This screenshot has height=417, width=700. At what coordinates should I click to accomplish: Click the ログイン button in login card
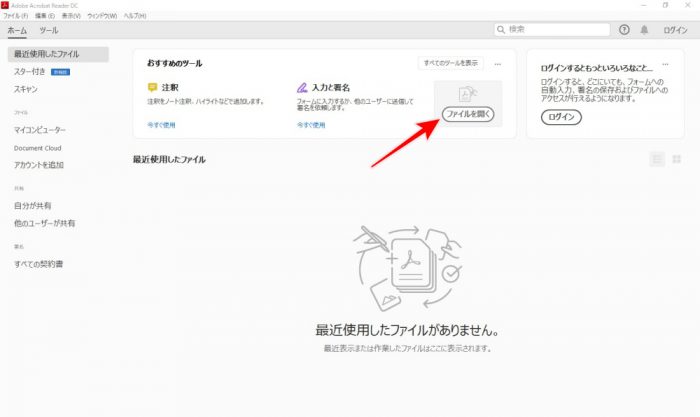(561, 117)
